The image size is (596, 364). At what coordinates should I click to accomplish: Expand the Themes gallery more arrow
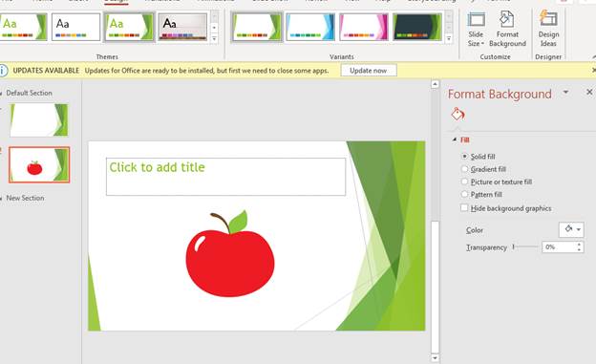coord(214,38)
